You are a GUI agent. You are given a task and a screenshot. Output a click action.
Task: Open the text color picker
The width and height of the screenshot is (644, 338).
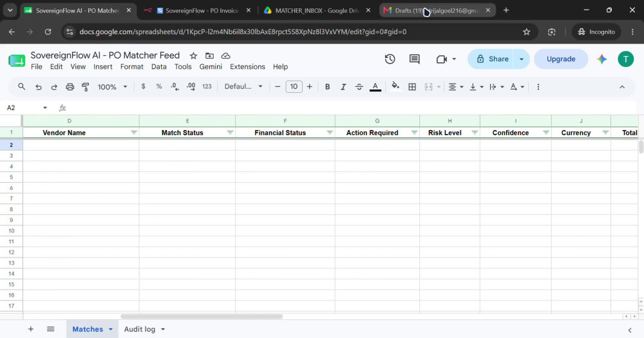(x=375, y=87)
